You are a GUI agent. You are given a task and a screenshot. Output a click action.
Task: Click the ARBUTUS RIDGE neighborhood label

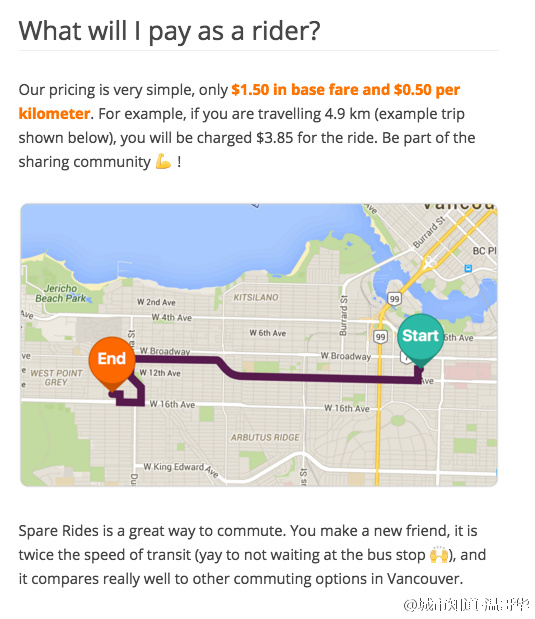click(x=265, y=437)
